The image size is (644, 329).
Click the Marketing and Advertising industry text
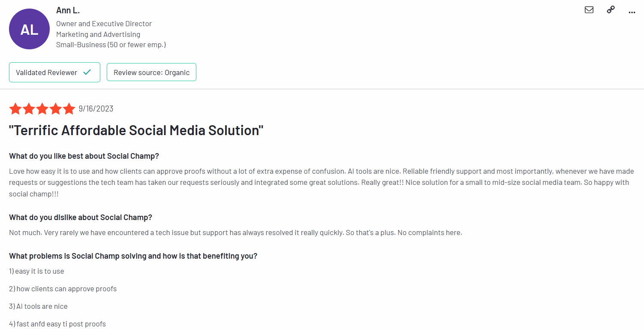pos(98,34)
